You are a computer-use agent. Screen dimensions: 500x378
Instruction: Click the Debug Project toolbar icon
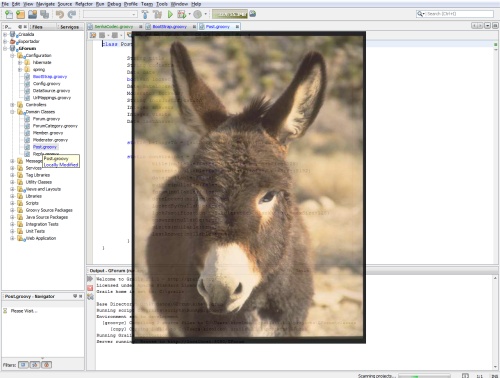(x=182, y=14)
